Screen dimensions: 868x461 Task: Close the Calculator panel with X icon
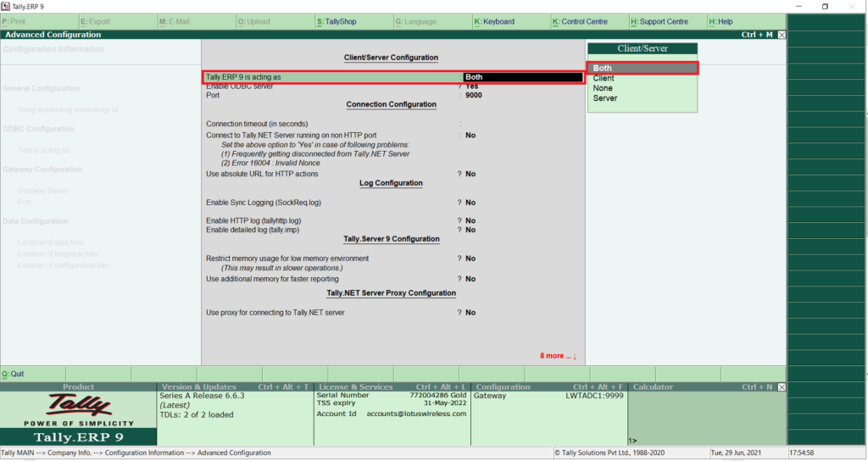click(782, 386)
